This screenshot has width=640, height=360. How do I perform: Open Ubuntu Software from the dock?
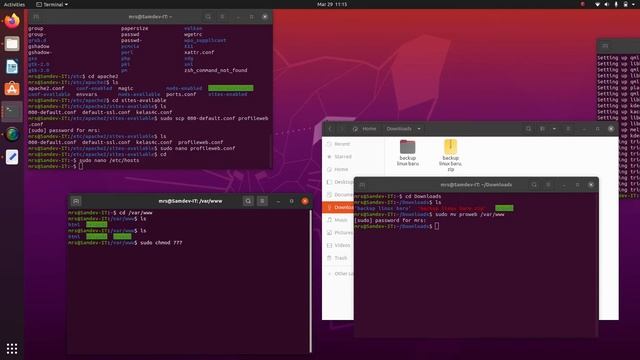tap(12, 89)
